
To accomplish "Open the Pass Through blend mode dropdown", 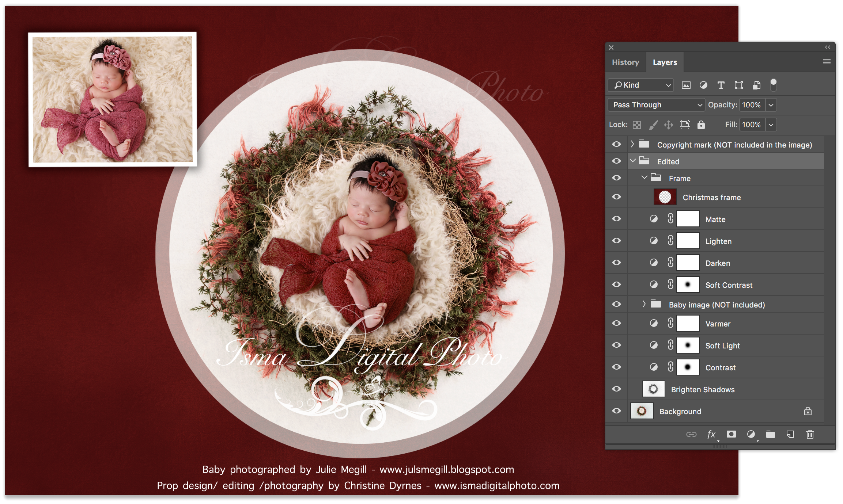I will (x=657, y=105).
